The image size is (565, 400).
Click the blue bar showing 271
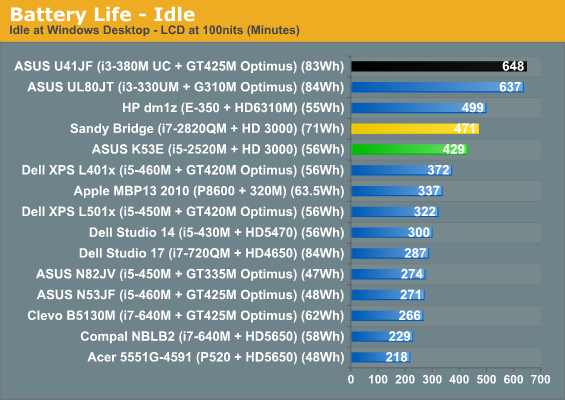388,295
